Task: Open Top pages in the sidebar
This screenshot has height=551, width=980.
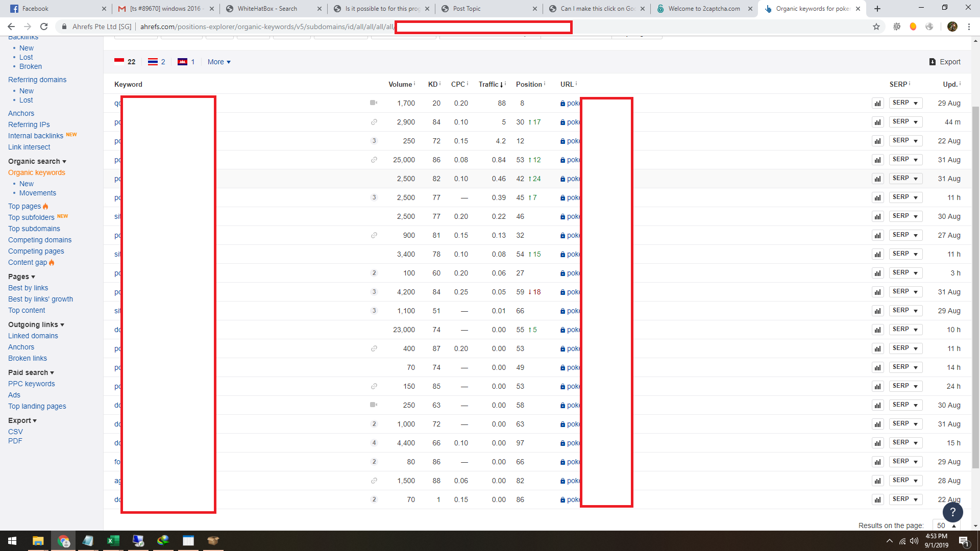Action: click(x=24, y=206)
